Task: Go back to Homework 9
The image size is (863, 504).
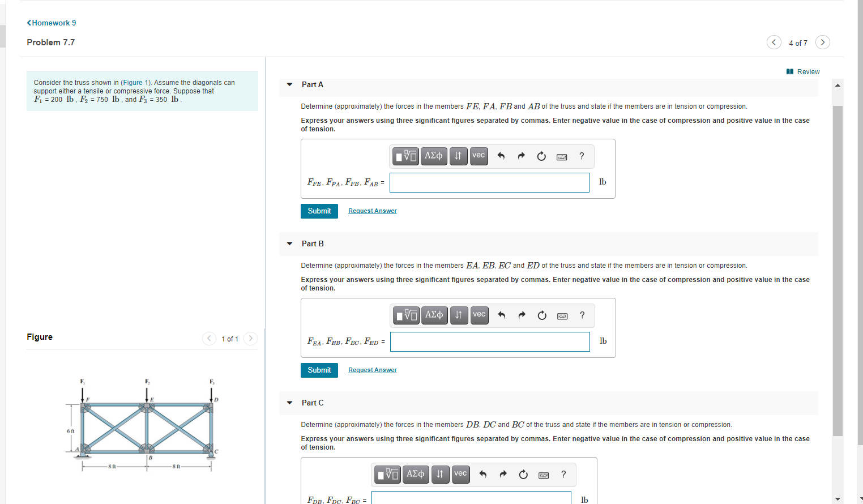Action: pos(52,23)
